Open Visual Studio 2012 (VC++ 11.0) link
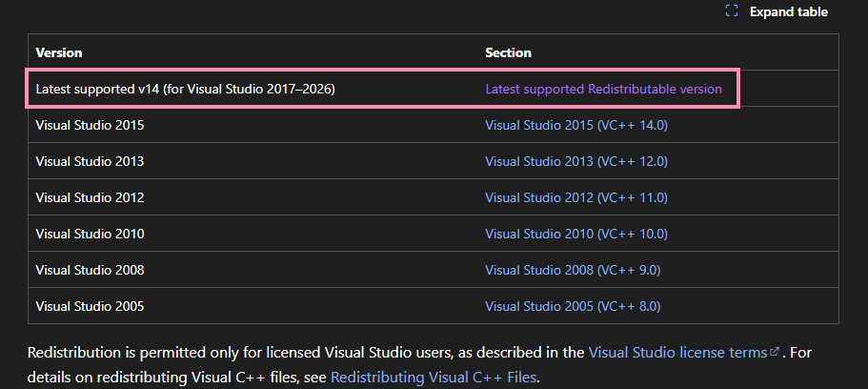The height and width of the screenshot is (389, 868). click(x=576, y=197)
